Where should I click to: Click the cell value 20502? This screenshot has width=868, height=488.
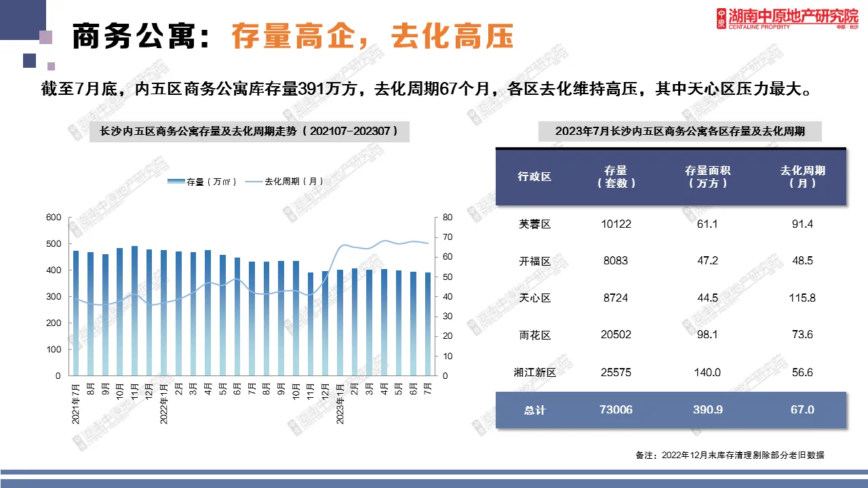[x=616, y=335]
